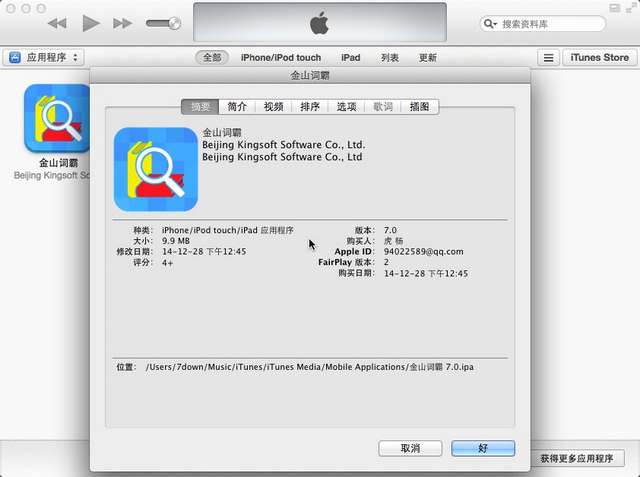
Task: Click the Apple logo in status display
Action: point(319,23)
